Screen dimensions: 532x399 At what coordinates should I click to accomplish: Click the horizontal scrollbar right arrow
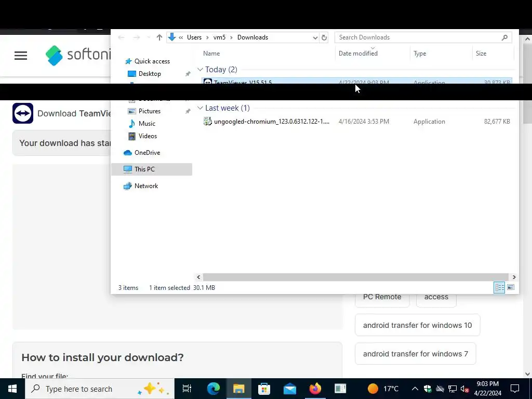click(514, 277)
